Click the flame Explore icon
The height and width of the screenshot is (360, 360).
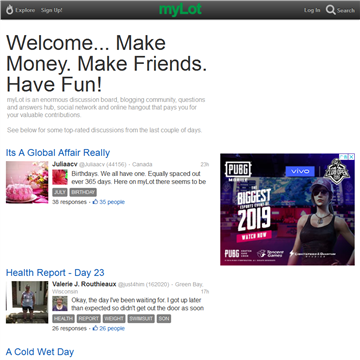click(x=9, y=10)
